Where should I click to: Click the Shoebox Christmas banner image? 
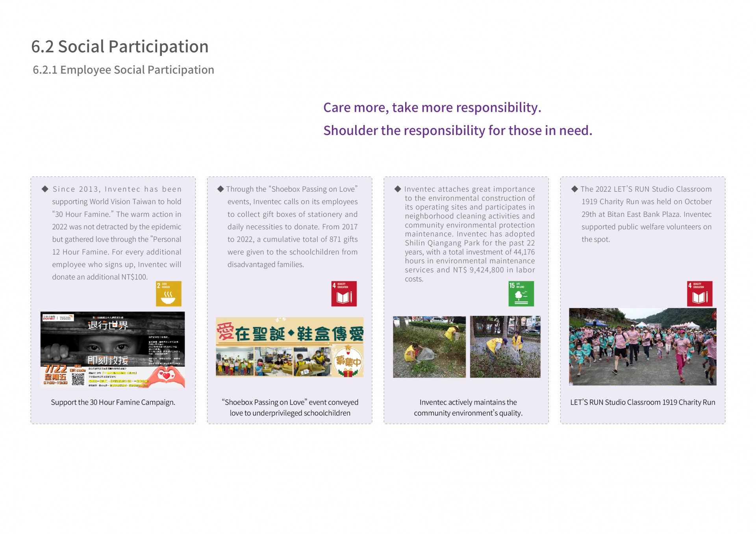(289, 347)
